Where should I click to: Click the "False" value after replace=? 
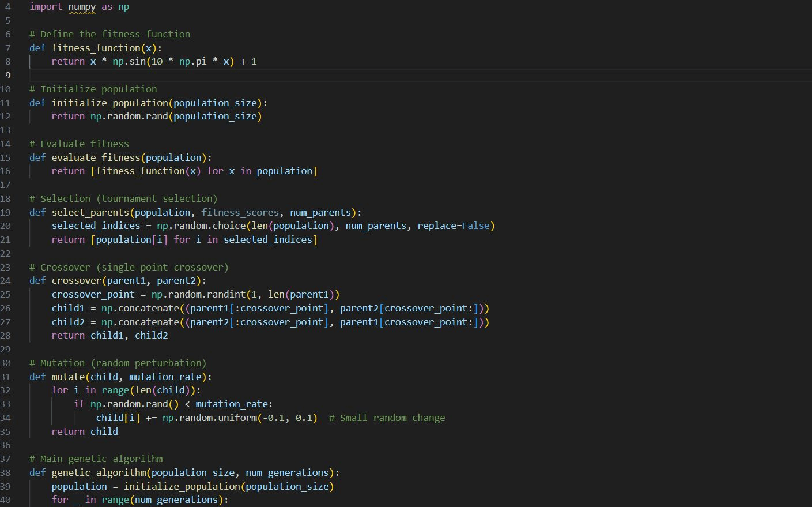pyautogui.click(x=475, y=226)
